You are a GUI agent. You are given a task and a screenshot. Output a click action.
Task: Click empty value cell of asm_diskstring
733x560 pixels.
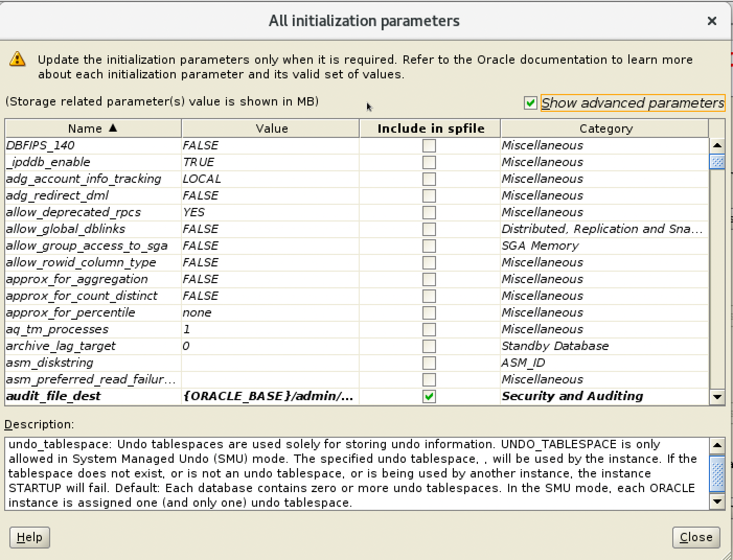270,363
